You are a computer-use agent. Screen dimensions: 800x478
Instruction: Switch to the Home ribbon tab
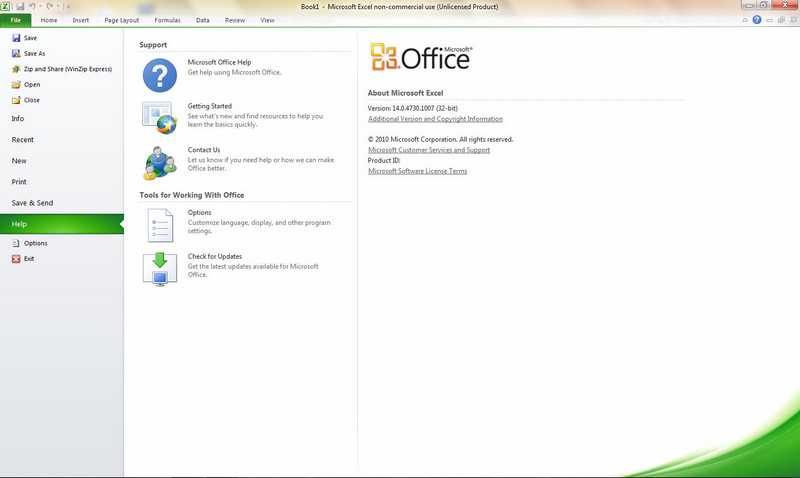coord(49,20)
